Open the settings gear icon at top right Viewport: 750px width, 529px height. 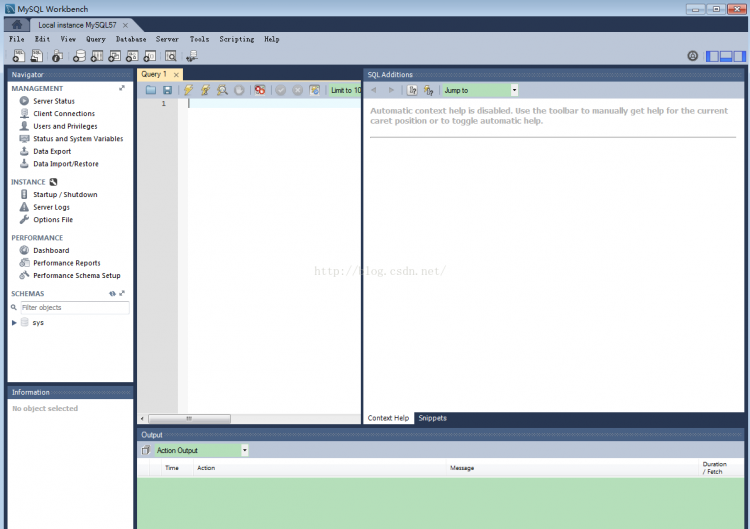[x=693, y=56]
